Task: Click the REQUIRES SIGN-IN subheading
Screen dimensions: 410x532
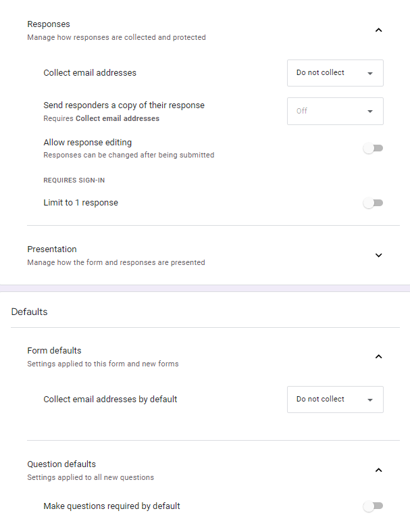Action: (74, 180)
